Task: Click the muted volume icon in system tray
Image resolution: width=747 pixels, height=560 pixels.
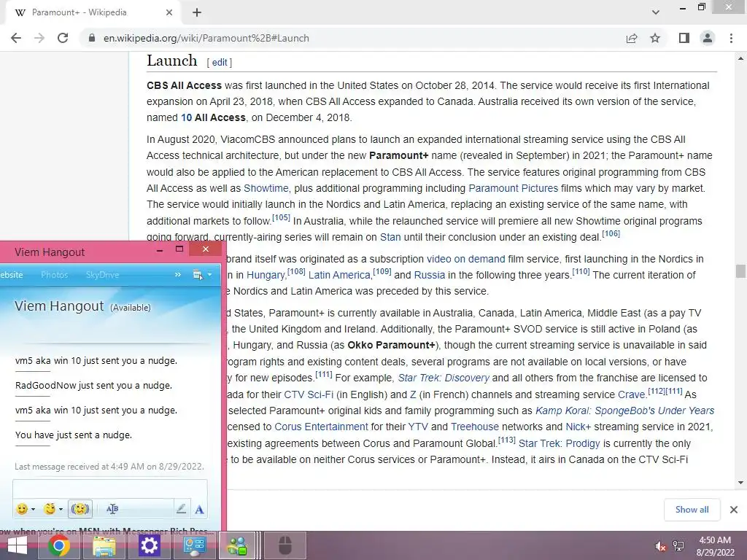Action: pos(660,546)
